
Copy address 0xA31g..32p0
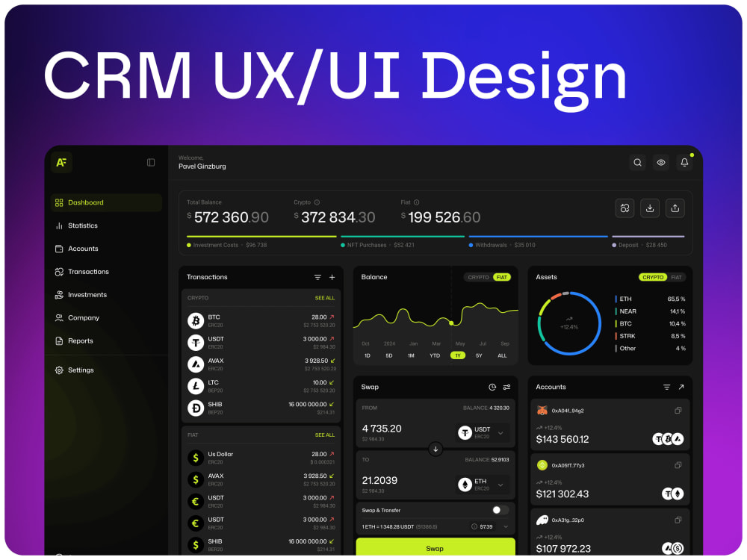pos(678,520)
